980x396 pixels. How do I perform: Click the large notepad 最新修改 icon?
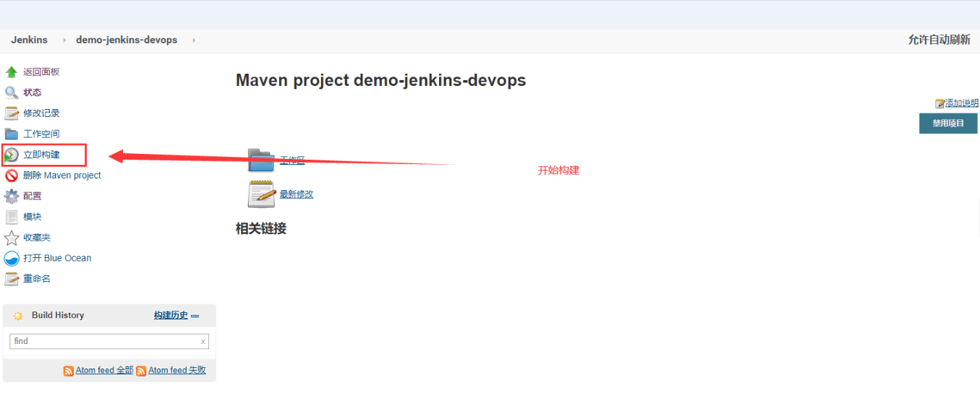[x=261, y=194]
